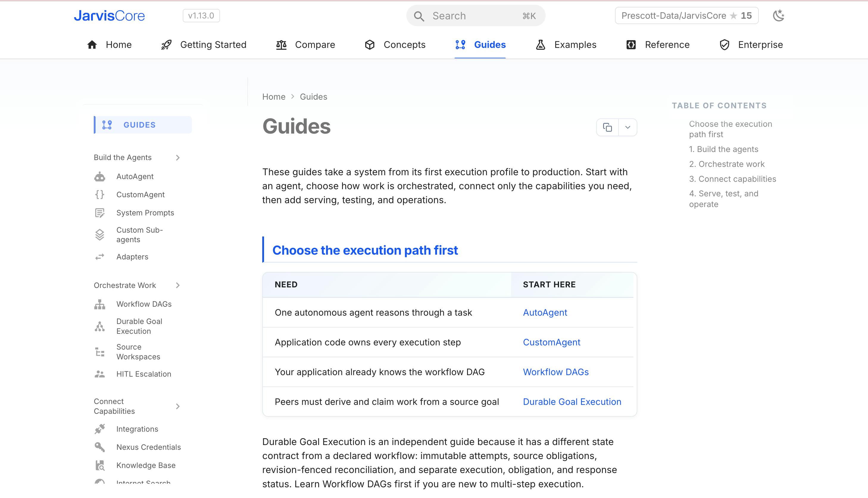Click the HITL Escalation people icon
Viewport: 868px width, 498px height.
[x=99, y=374]
